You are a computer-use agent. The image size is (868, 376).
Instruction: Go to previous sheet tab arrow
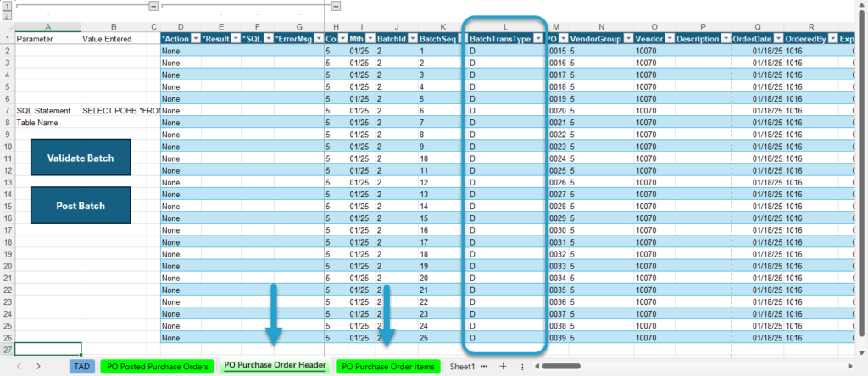19,366
